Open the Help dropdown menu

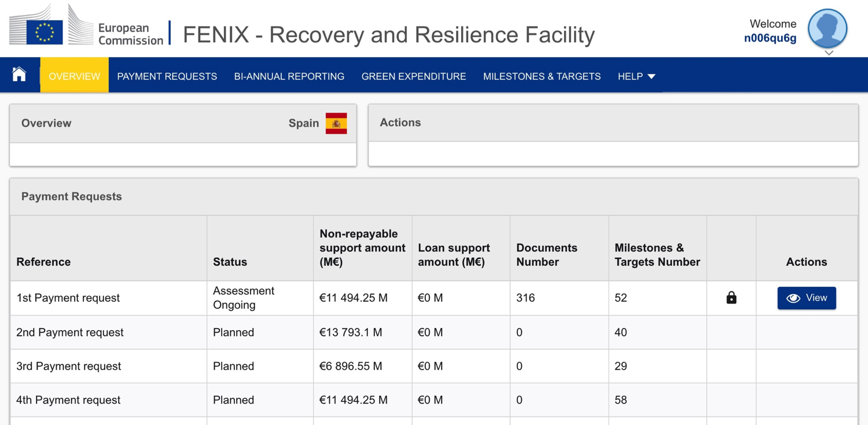tap(636, 76)
